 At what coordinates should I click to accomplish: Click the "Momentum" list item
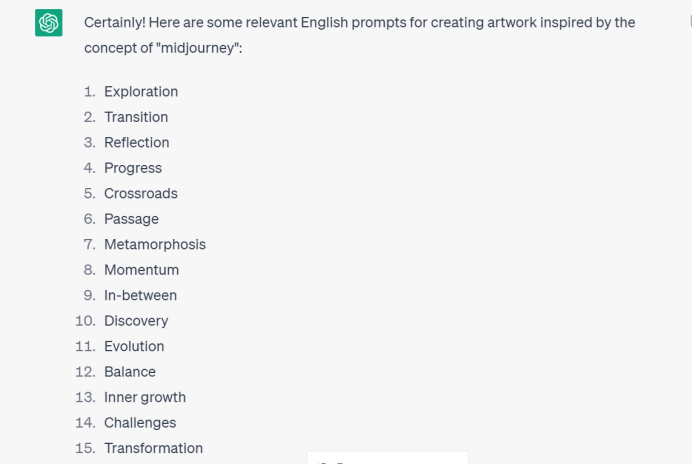click(142, 270)
